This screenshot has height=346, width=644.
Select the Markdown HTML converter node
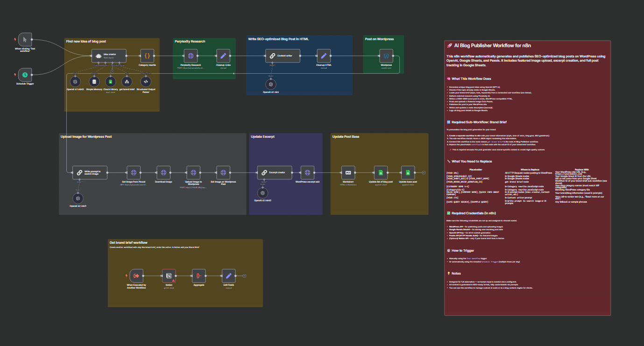click(x=348, y=173)
